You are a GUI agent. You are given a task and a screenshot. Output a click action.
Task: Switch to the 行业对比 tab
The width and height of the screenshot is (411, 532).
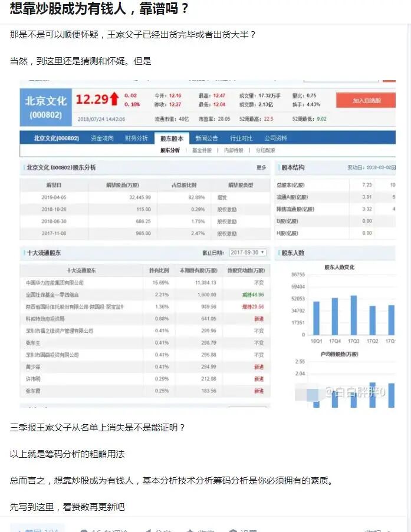241,138
